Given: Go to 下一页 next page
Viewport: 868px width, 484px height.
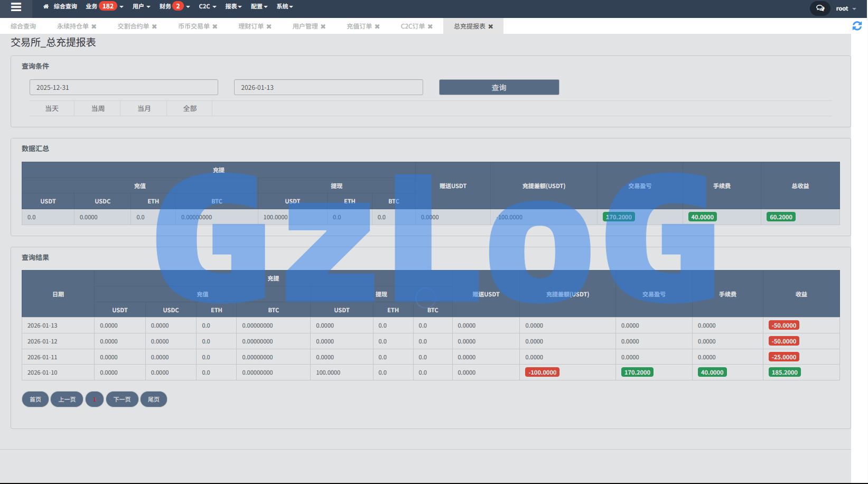Looking at the screenshot, I should [122, 399].
